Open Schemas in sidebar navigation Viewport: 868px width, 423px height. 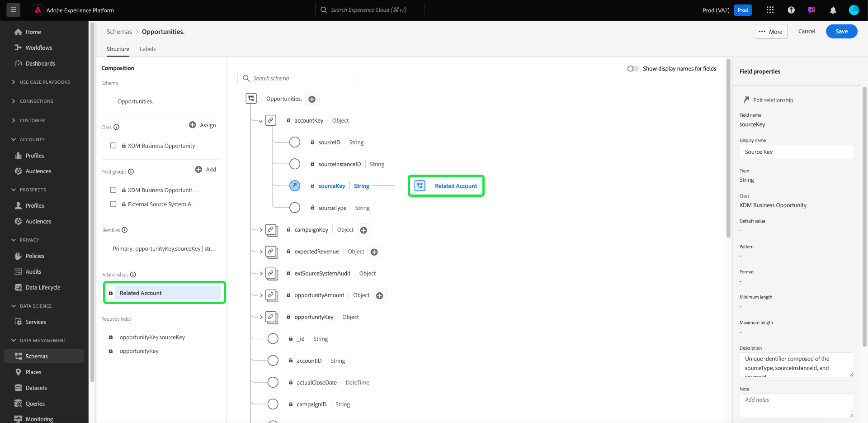click(44, 356)
